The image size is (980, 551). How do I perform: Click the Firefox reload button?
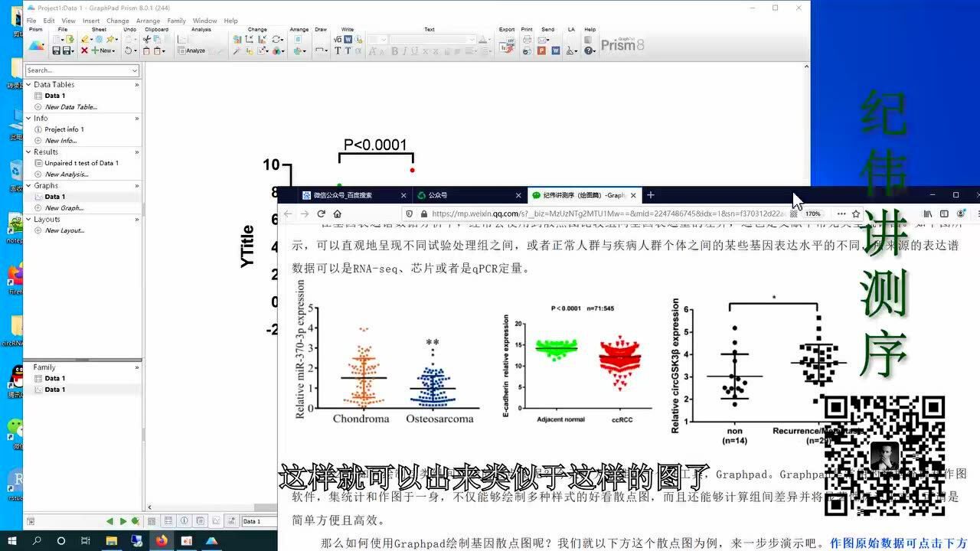pyautogui.click(x=321, y=214)
